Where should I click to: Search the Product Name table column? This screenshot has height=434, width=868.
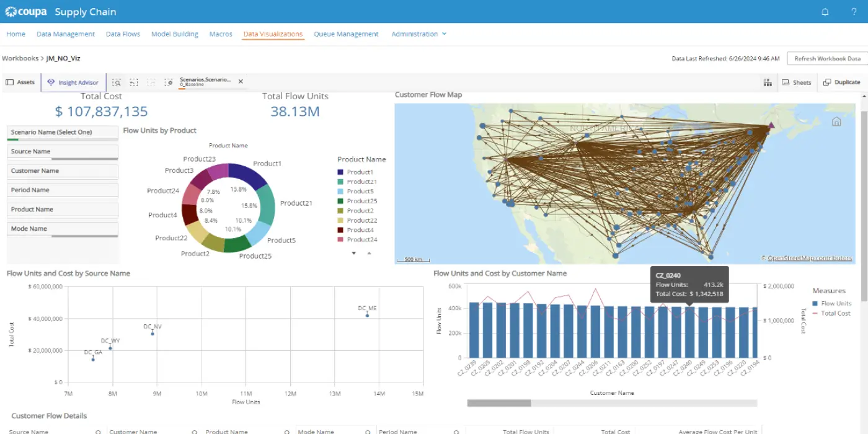pos(288,432)
